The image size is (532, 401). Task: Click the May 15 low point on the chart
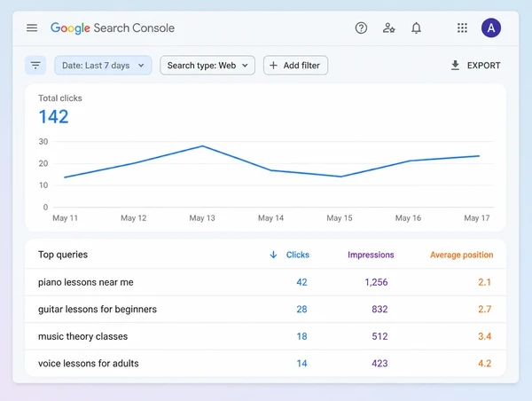(x=340, y=177)
